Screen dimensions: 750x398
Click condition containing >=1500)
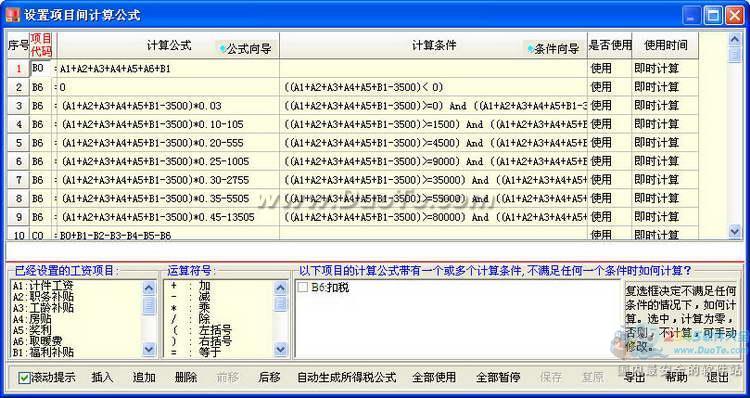click(433, 124)
